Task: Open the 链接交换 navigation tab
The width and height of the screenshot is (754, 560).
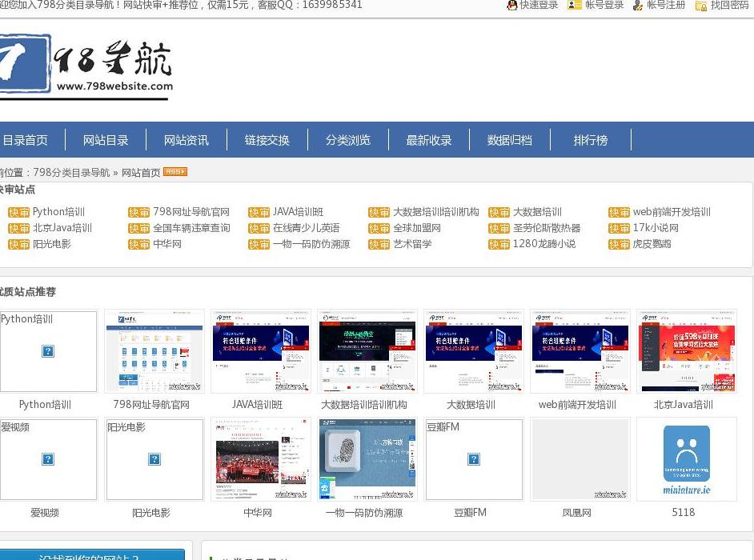Action: (267, 140)
